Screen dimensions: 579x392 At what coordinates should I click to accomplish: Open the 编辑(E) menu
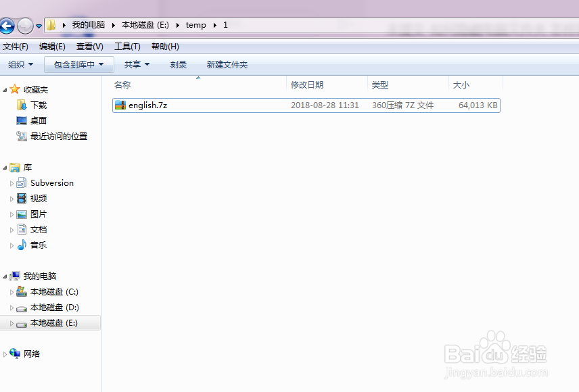tap(52, 47)
